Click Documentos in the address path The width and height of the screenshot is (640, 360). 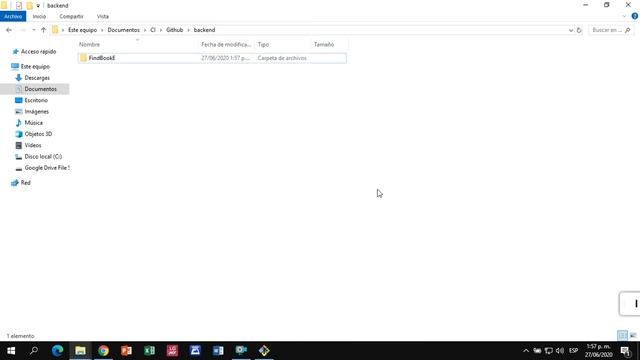click(123, 30)
